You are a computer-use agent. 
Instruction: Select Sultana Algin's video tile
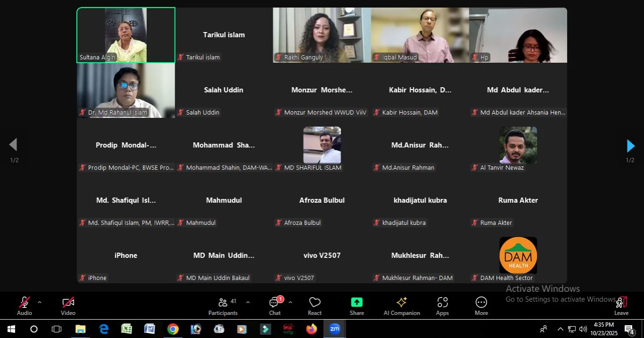click(x=126, y=35)
